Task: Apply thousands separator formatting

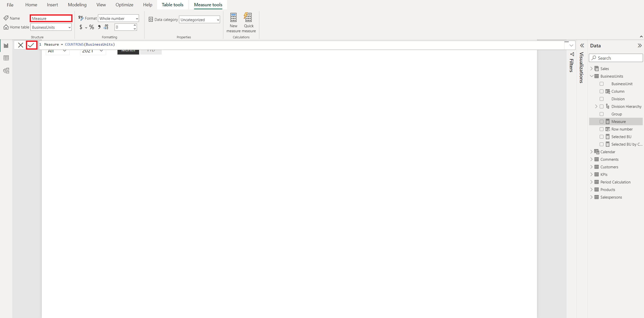Action: click(99, 27)
